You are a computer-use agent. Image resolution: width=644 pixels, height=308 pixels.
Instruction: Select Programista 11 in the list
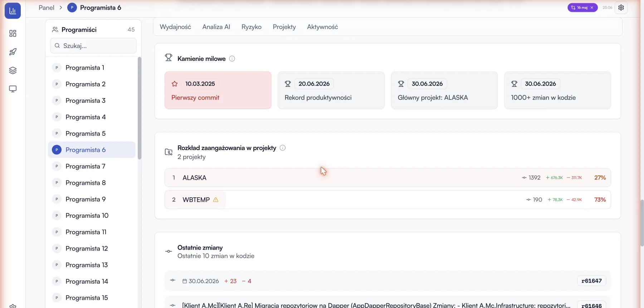pyautogui.click(x=92, y=232)
